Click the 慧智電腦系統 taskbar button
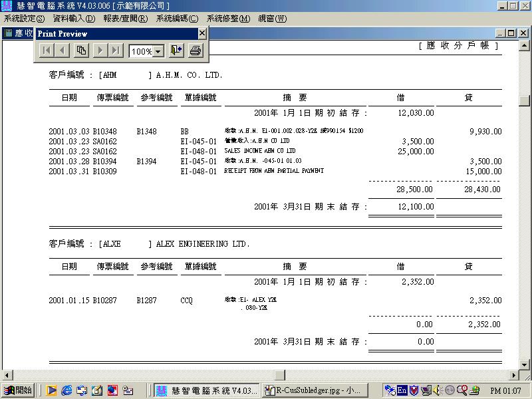 click(x=207, y=391)
